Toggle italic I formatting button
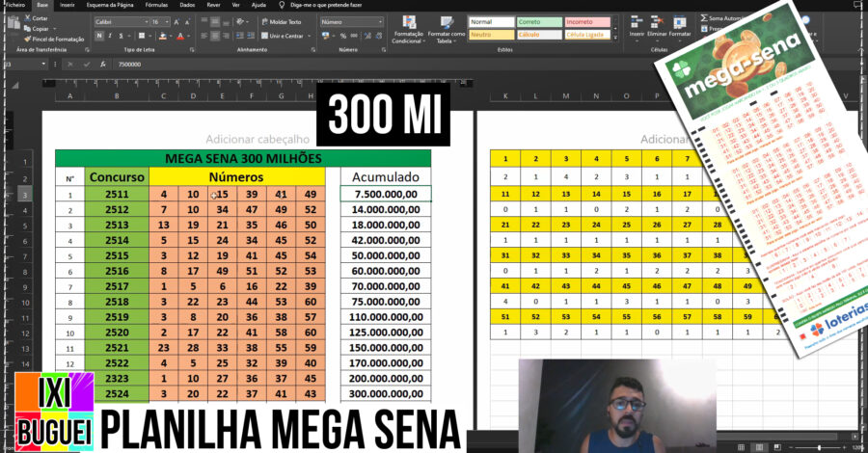 point(110,36)
